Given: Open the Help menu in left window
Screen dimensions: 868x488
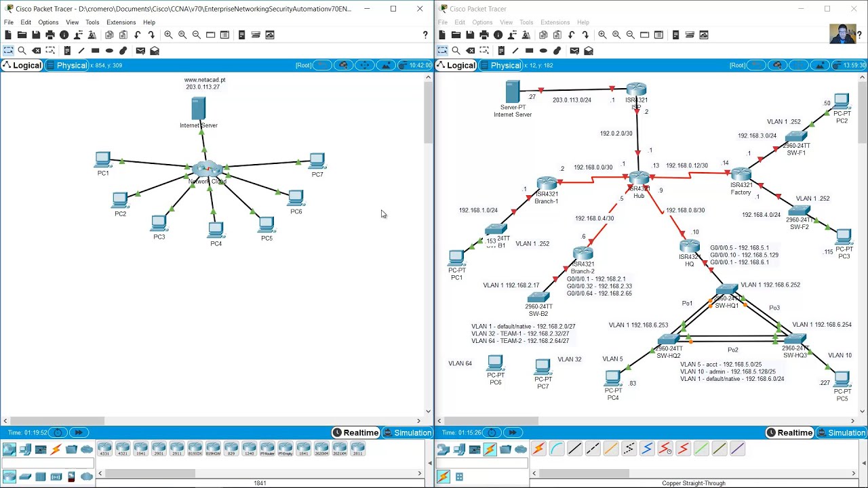Looking at the screenshot, I should pyautogui.click(x=149, y=22).
